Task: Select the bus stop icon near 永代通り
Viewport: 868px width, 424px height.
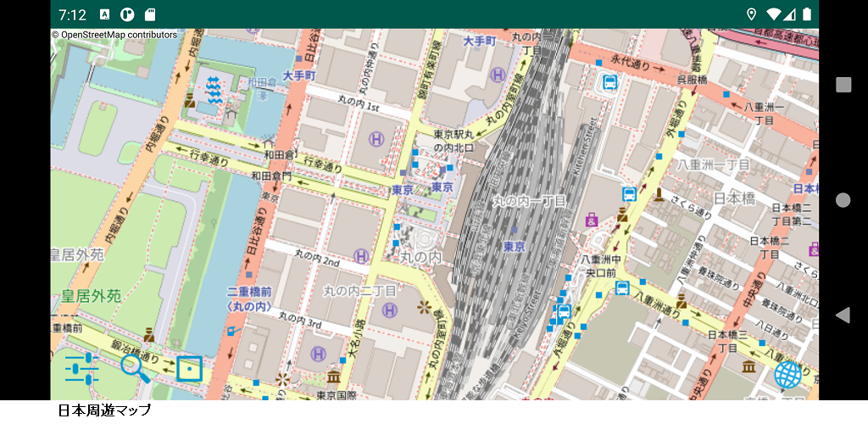Action: [x=610, y=83]
